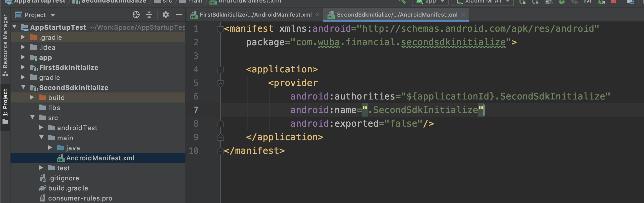
Task: Collapse the SecondSdkInitialize module
Action: 23,87
